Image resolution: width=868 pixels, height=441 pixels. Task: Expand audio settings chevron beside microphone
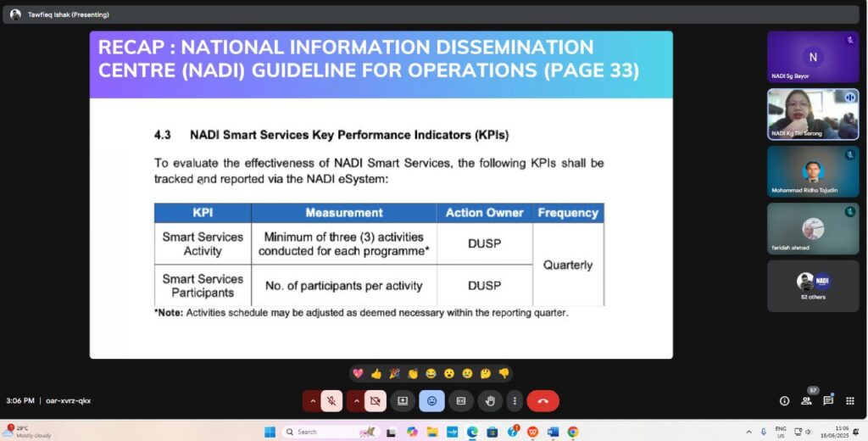pyautogui.click(x=313, y=400)
